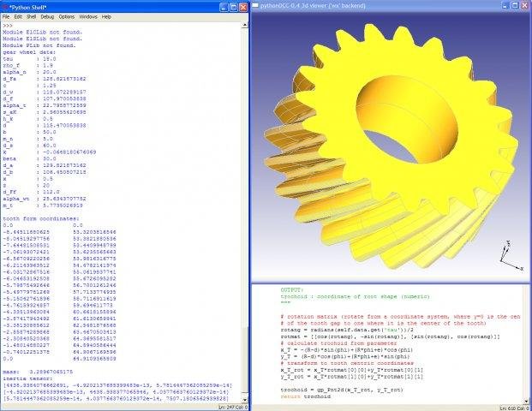Minimize the pythonOCC 3d viewer window
The height and width of the screenshot is (411, 532).
point(505,5)
